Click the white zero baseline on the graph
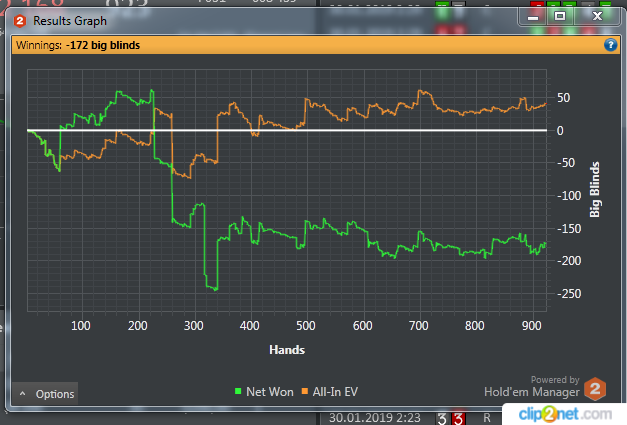 point(287,130)
